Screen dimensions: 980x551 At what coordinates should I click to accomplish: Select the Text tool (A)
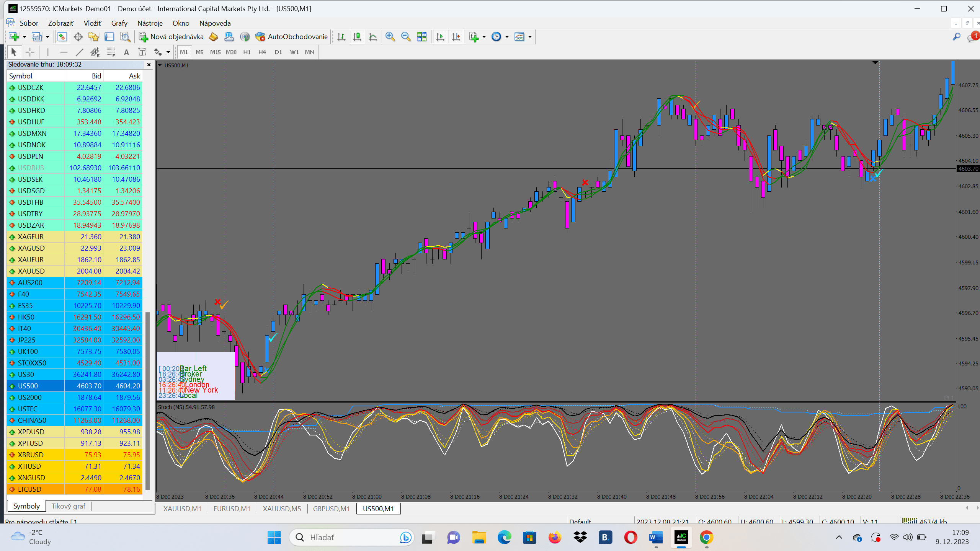pyautogui.click(x=126, y=52)
